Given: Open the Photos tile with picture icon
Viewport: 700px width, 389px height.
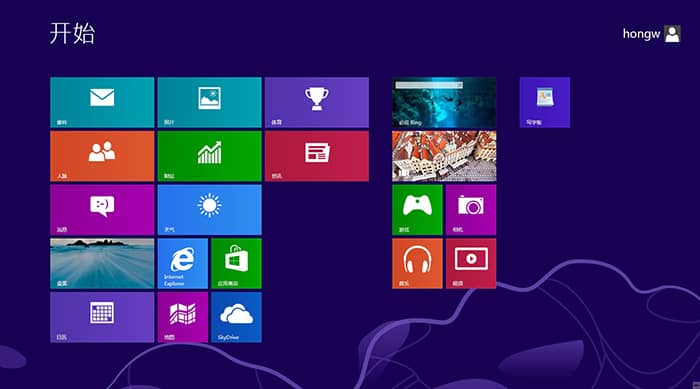Looking at the screenshot, I should click(209, 102).
